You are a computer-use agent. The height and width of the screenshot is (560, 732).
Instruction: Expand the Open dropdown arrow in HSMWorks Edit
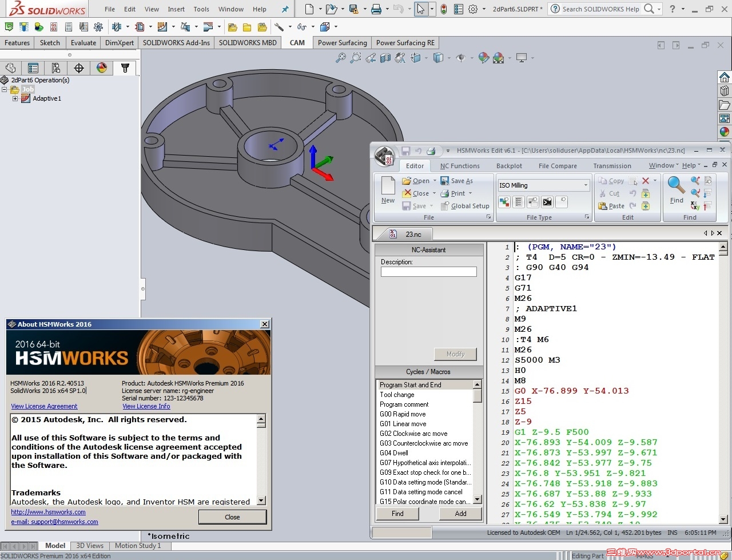[x=435, y=181]
